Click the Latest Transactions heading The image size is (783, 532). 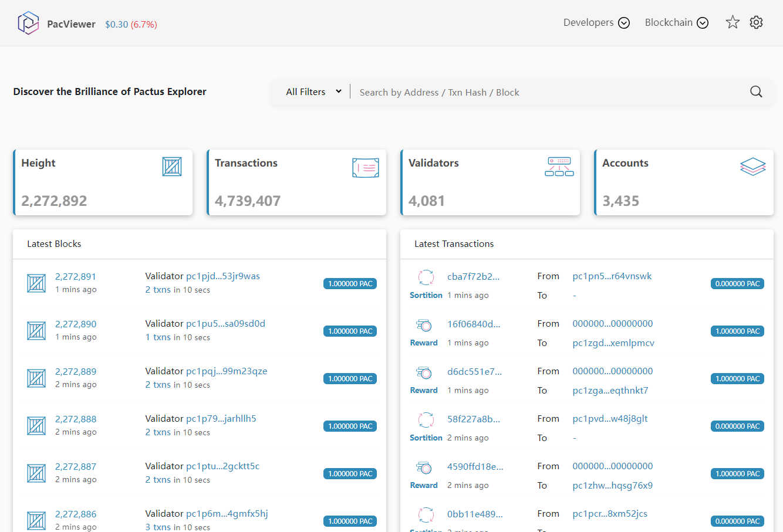tap(454, 243)
